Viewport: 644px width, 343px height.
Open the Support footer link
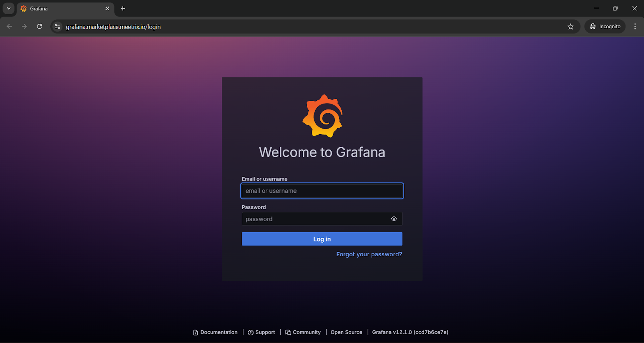click(x=265, y=332)
